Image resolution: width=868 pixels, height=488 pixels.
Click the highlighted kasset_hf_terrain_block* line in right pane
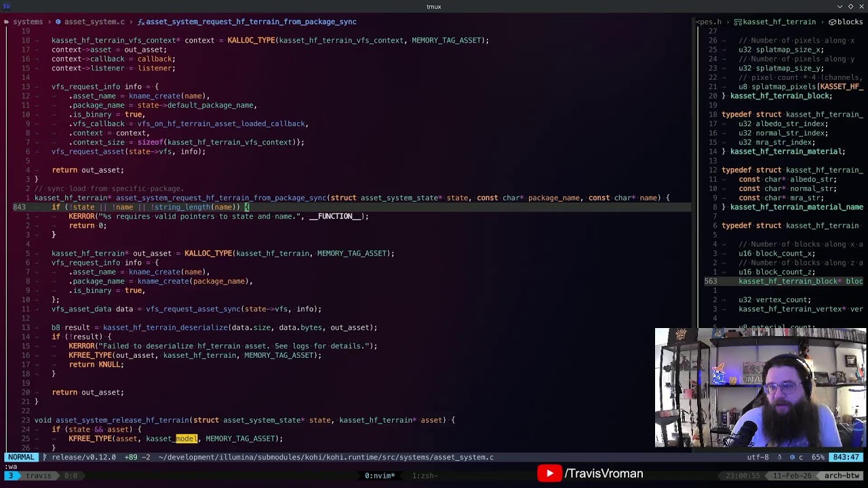tap(800, 281)
